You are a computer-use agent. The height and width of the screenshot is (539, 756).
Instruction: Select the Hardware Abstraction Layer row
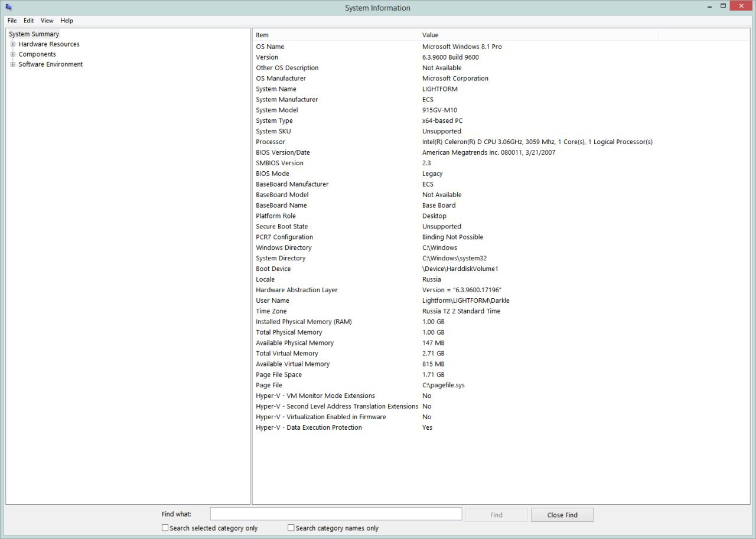point(296,290)
